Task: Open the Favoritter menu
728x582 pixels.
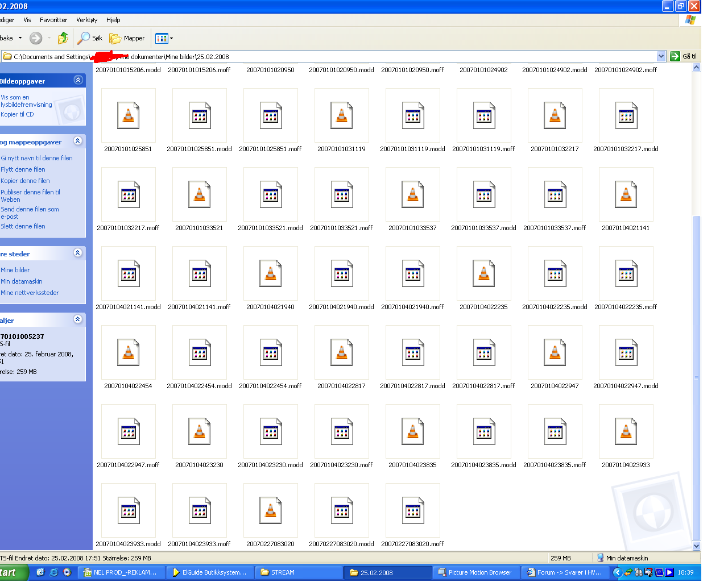Action: (x=53, y=20)
